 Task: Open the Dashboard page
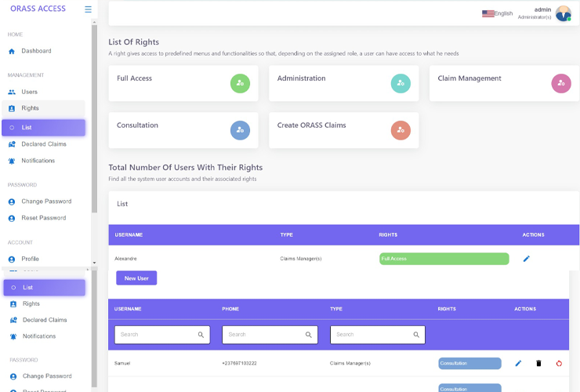[x=36, y=51]
